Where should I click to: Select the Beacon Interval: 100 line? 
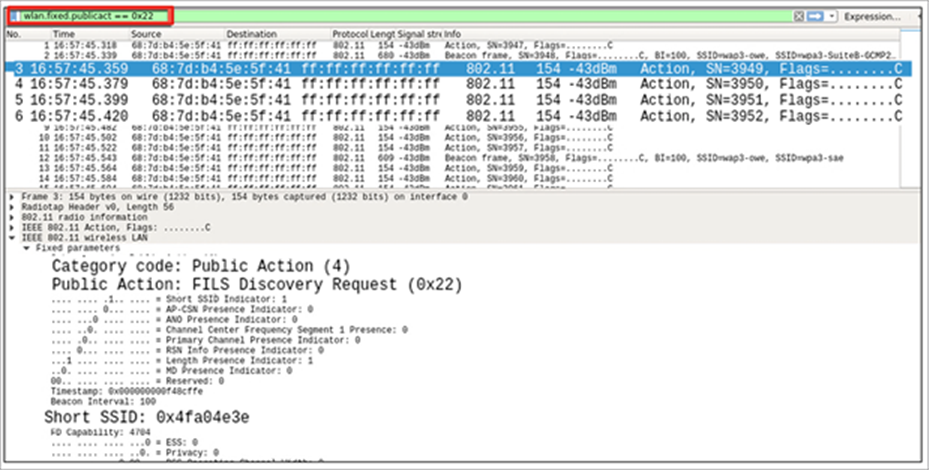(x=103, y=402)
